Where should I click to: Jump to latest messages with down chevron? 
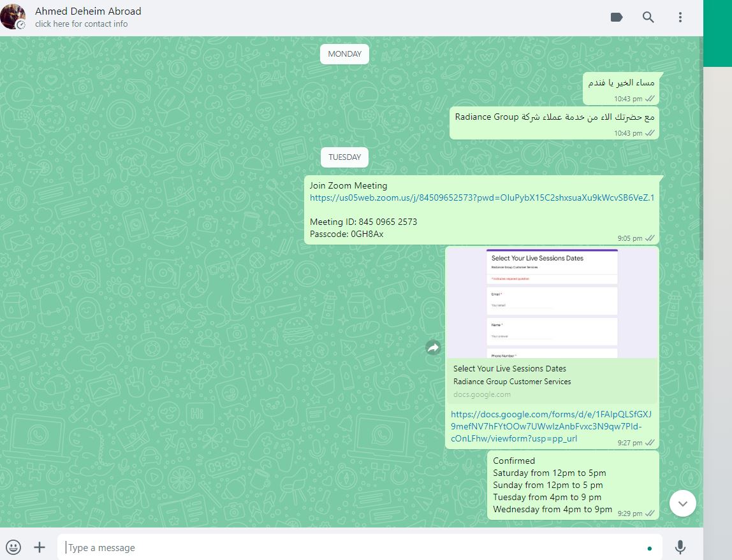click(682, 503)
